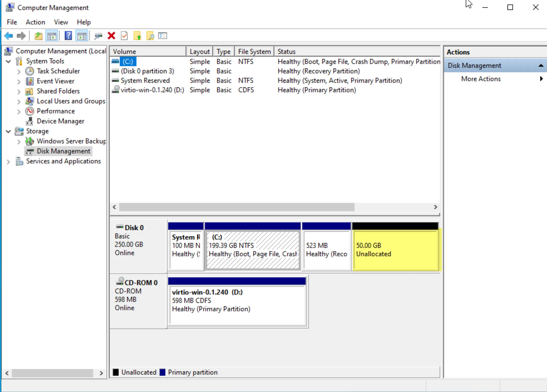Click the Properties checkmark page icon
Image resolution: width=547 pixels, height=392 pixels.
124,36
